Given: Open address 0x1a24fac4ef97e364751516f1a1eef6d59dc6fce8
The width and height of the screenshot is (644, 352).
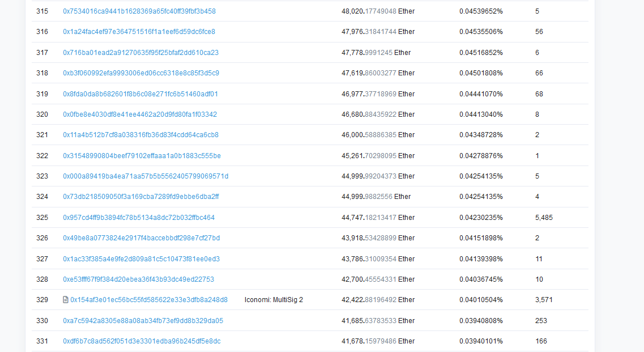Looking at the screenshot, I should point(139,32).
